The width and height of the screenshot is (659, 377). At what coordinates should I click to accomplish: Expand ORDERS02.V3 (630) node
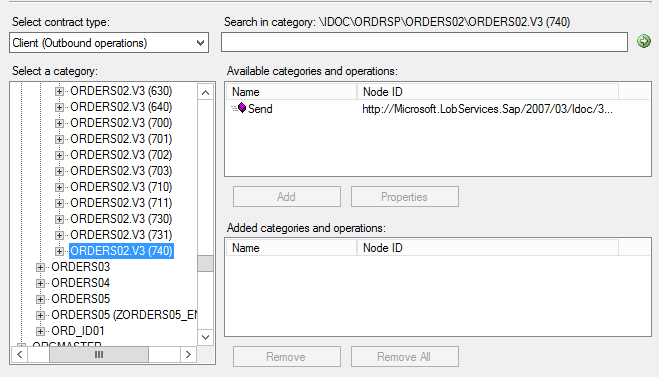(59, 91)
